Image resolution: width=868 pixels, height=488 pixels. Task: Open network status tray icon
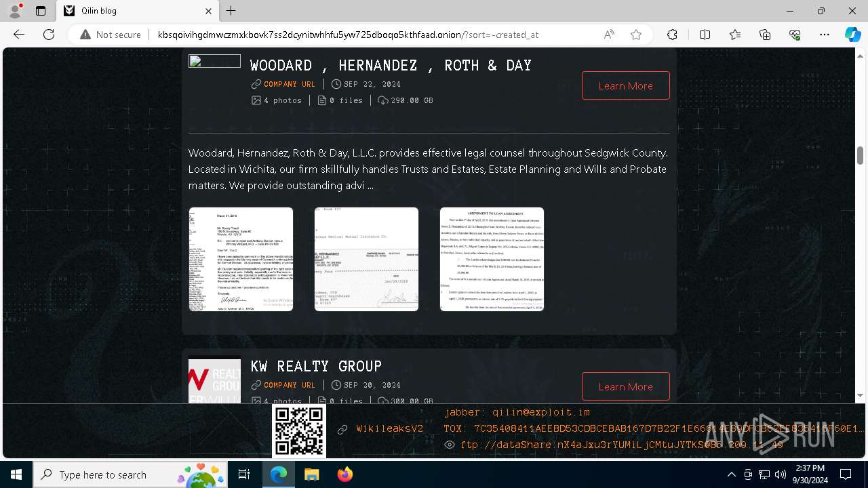(764, 474)
